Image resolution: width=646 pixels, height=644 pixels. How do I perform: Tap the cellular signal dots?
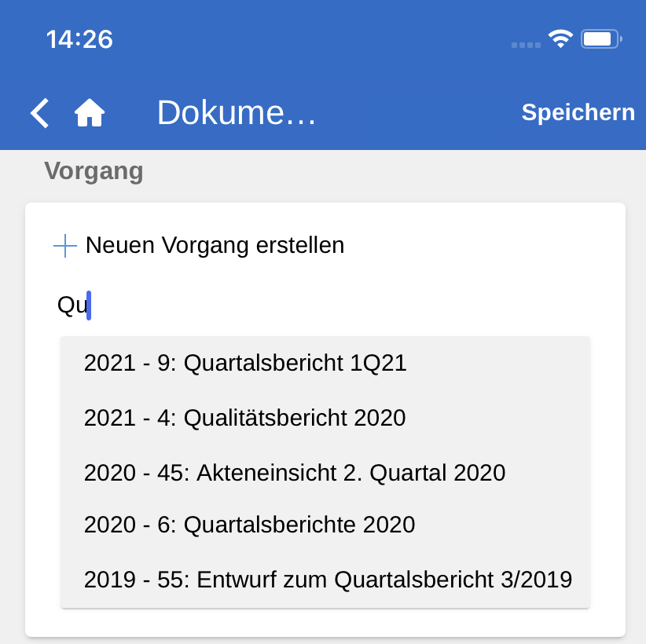(x=525, y=45)
